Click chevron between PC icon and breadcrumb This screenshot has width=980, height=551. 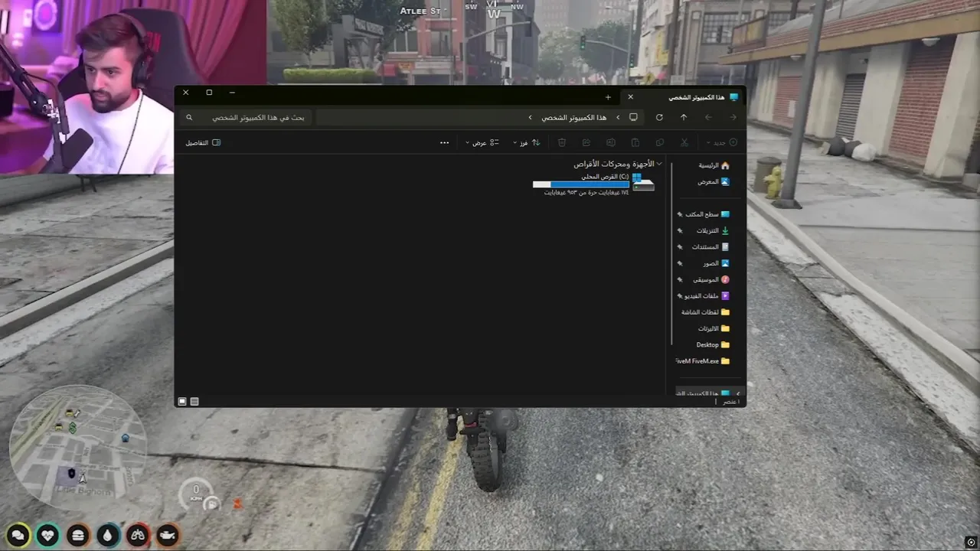coord(618,117)
